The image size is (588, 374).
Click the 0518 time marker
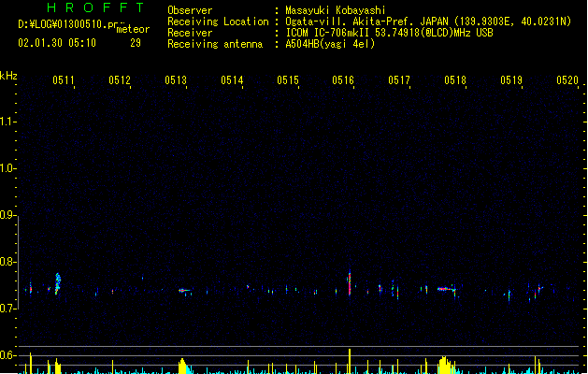(x=455, y=80)
